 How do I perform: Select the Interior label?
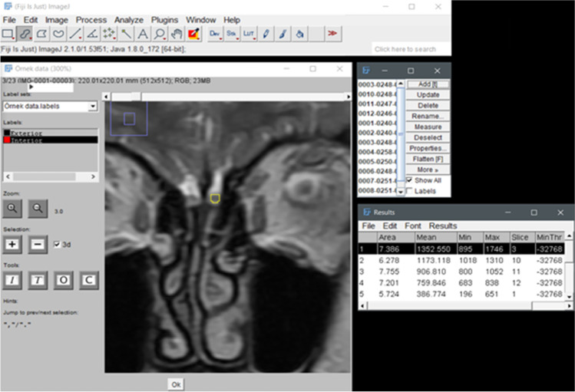tap(51, 140)
